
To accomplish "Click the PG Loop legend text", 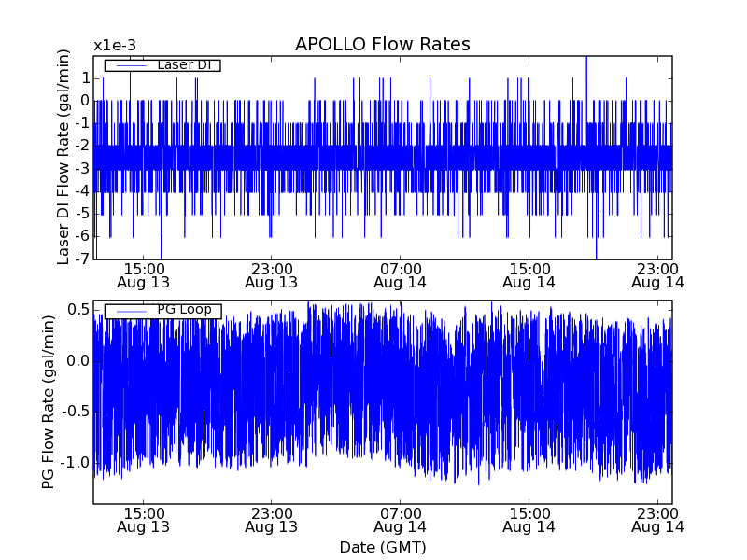I will pos(183,310).
